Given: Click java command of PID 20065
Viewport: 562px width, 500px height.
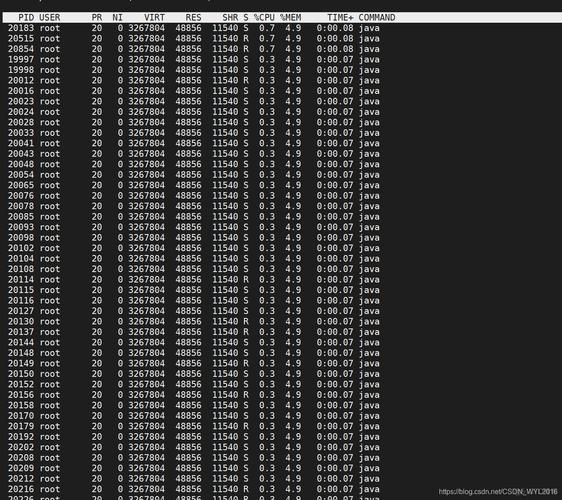Looking at the screenshot, I should pyautogui.click(x=369, y=185).
